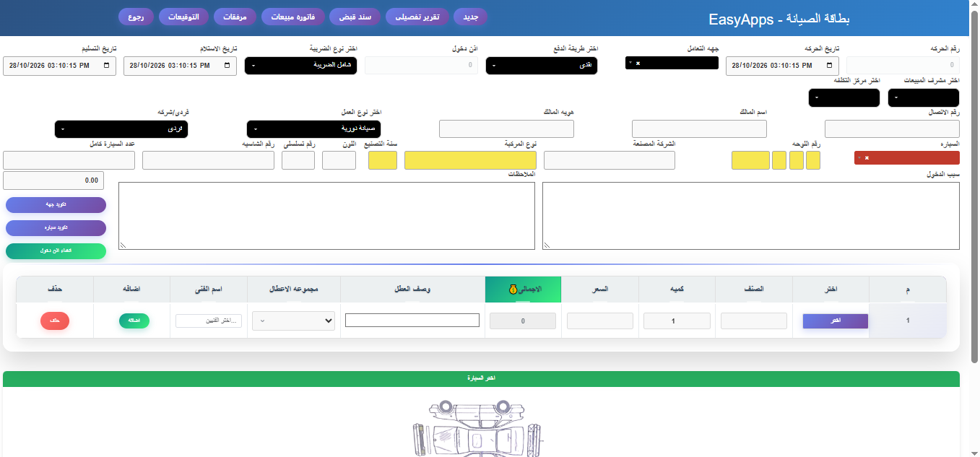Open calendar picker in تاريخ الاستلام field
The width and height of the screenshot is (980, 457).
(228, 66)
